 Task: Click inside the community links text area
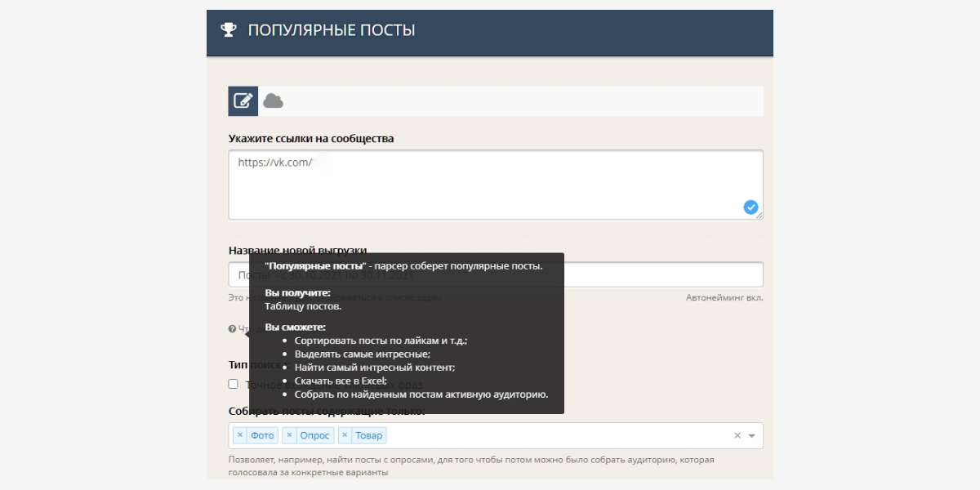[x=496, y=185]
